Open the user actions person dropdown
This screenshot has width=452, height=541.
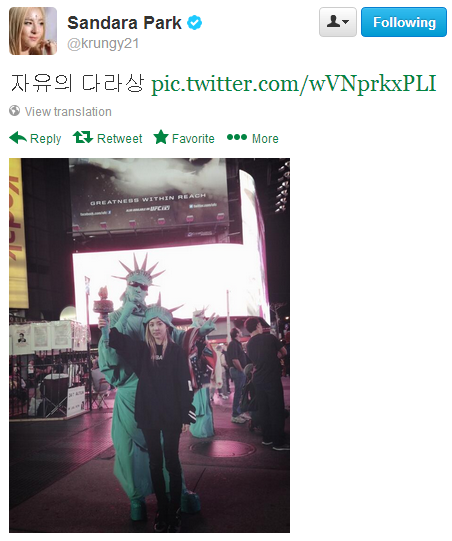(337, 22)
